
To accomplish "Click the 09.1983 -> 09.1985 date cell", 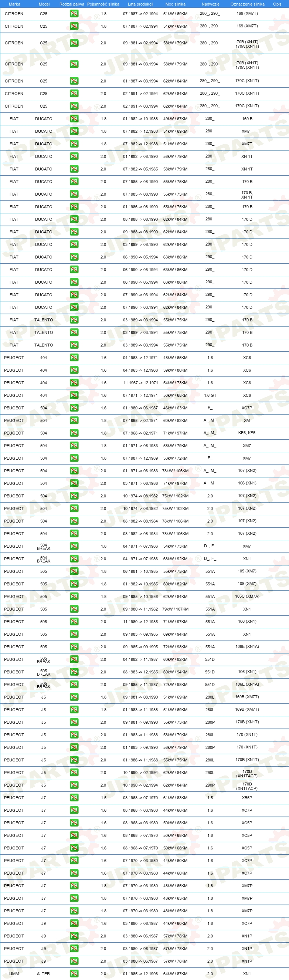I will coord(140,634).
